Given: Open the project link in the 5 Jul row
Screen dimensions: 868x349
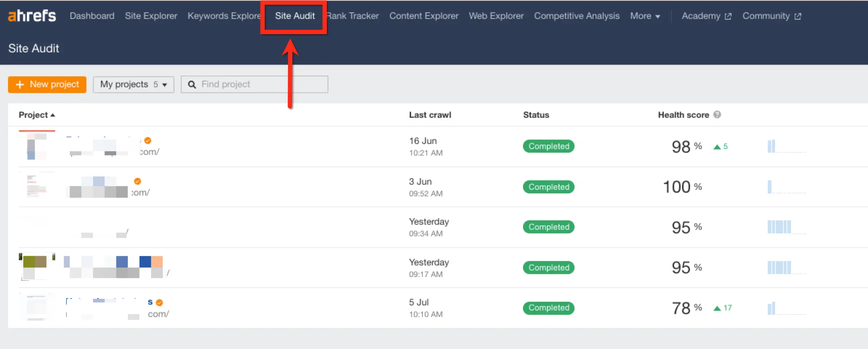Looking at the screenshot, I should (109, 302).
